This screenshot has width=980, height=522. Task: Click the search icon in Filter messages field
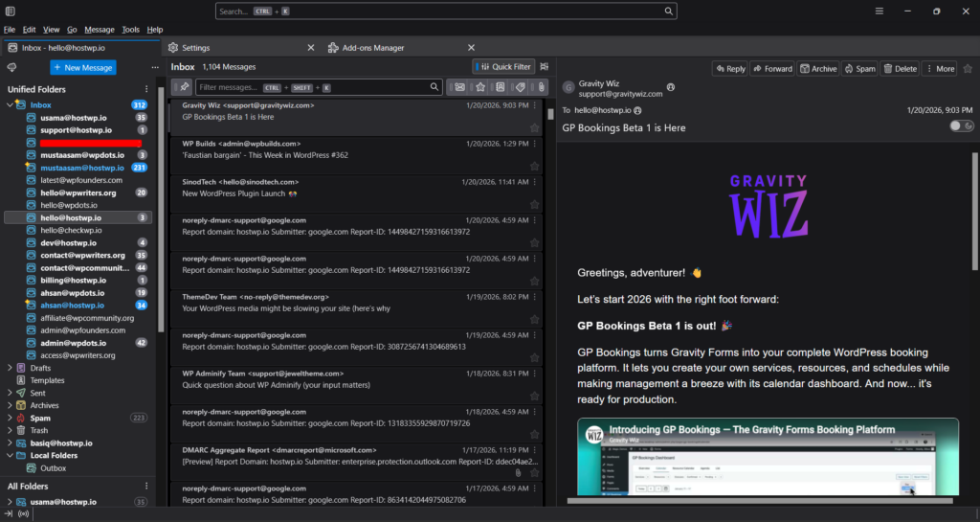point(434,87)
